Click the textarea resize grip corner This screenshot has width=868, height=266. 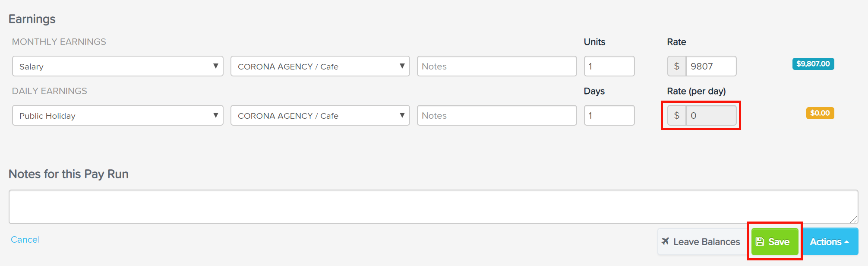pos(854,219)
